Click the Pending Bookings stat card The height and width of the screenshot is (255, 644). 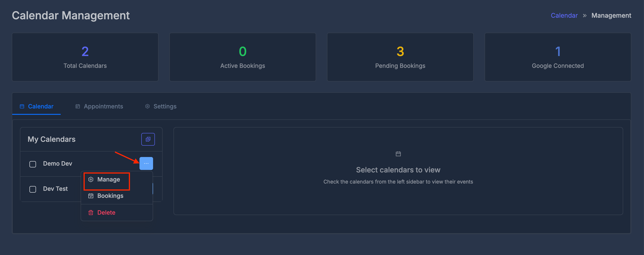(400, 57)
